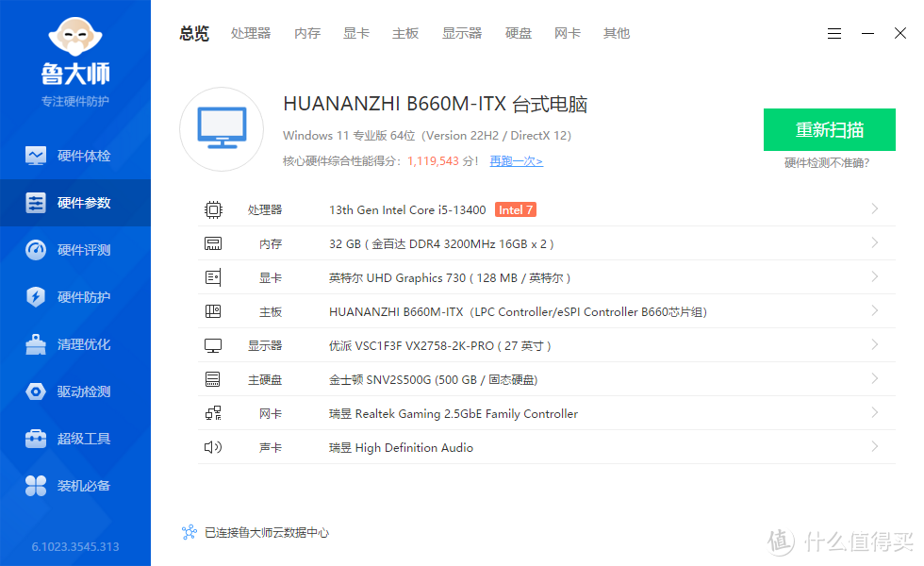The height and width of the screenshot is (566, 924).
Task: Switch to the 处理器 tab
Action: [251, 34]
